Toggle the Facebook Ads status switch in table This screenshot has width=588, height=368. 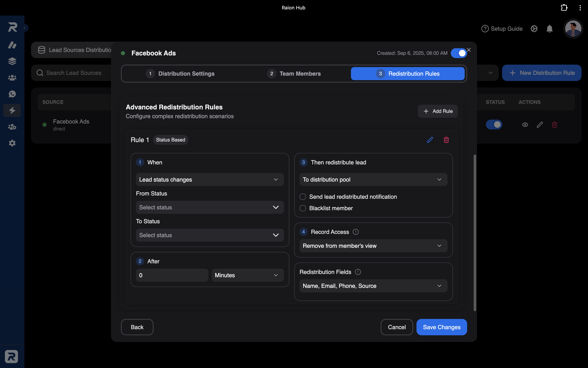[494, 125]
